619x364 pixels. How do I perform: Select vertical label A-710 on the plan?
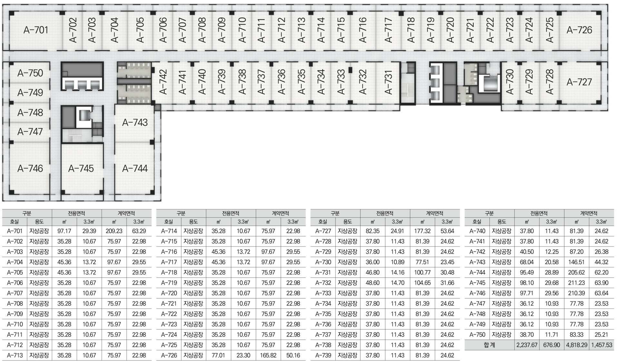242,30
